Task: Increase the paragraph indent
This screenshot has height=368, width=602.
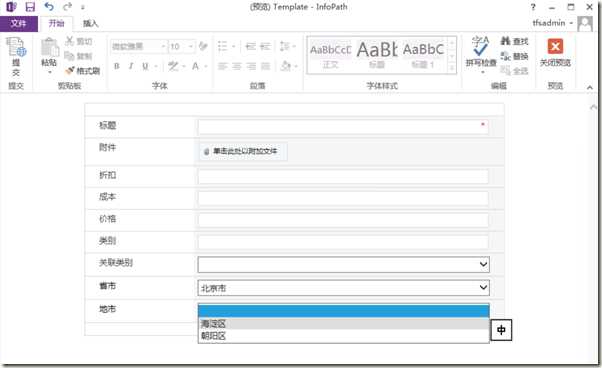Action: pyautogui.click(x=265, y=46)
